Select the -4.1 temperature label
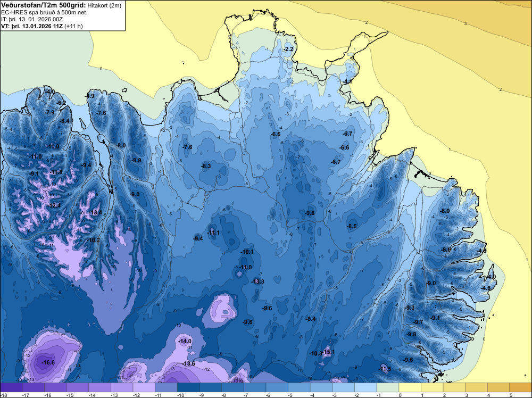This screenshot has height=398, width=532. pyautogui.click(x=347, y=81)
